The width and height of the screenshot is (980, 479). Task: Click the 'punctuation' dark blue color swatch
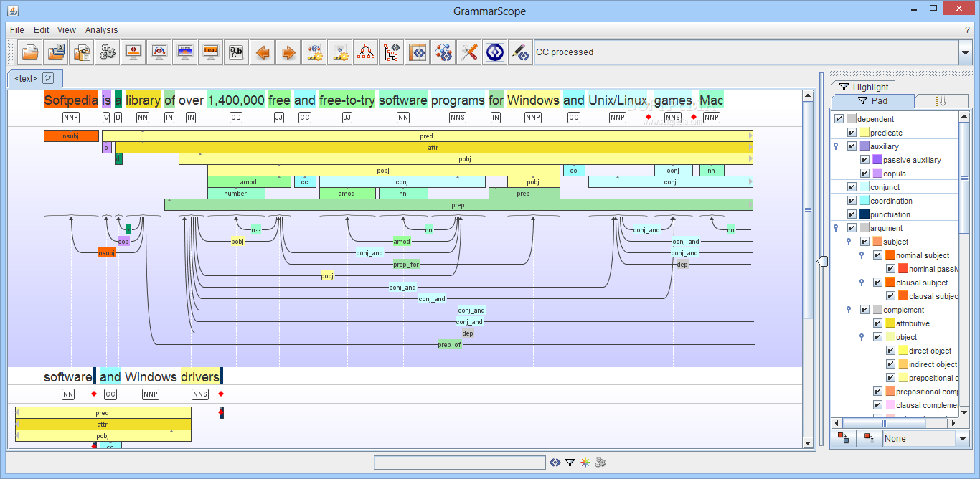[864, 214]
